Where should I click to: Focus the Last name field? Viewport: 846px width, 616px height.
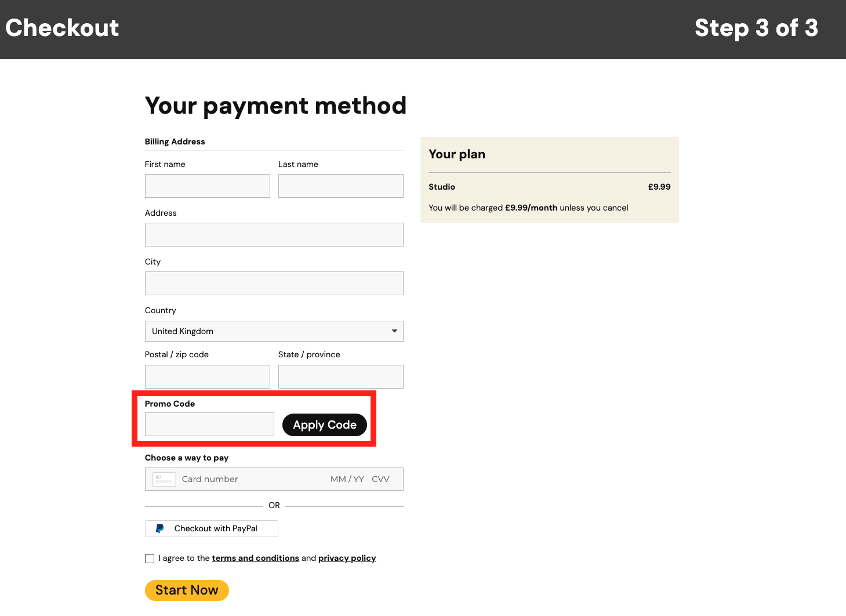pyautogui.click(x=341, y=186)
